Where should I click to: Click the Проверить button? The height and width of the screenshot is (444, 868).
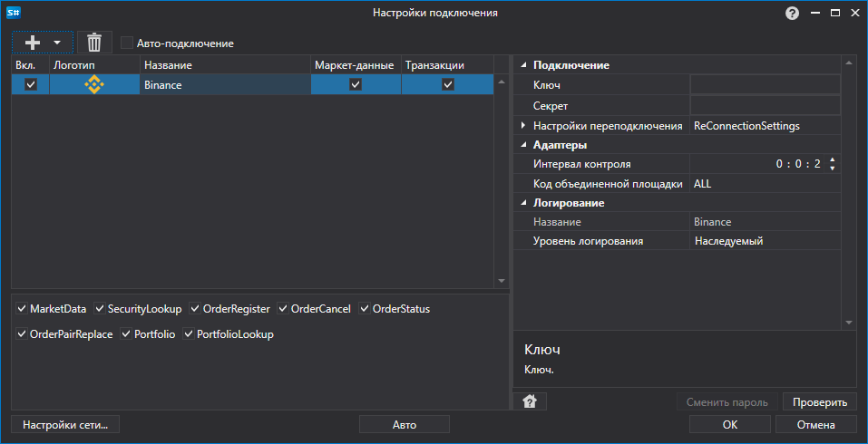[820, 402]
